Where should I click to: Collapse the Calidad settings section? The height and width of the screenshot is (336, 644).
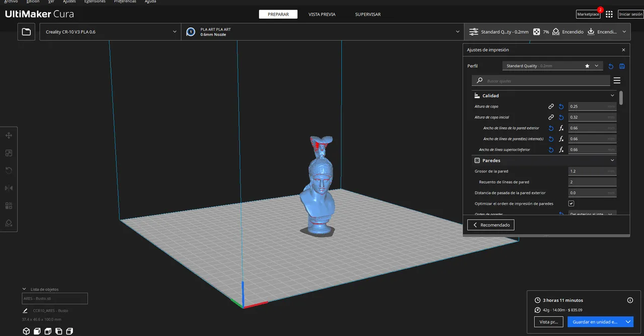coord(612,96)
